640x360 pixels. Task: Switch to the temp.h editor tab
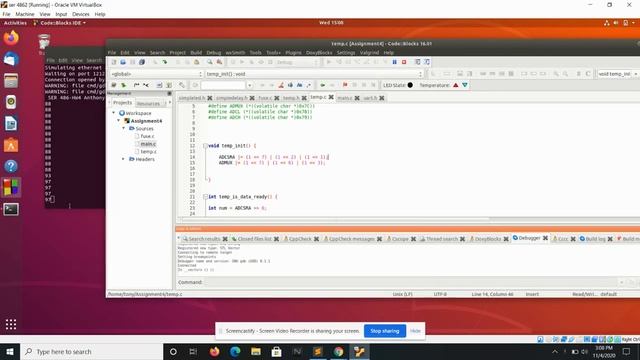click(x=291, y=98)
